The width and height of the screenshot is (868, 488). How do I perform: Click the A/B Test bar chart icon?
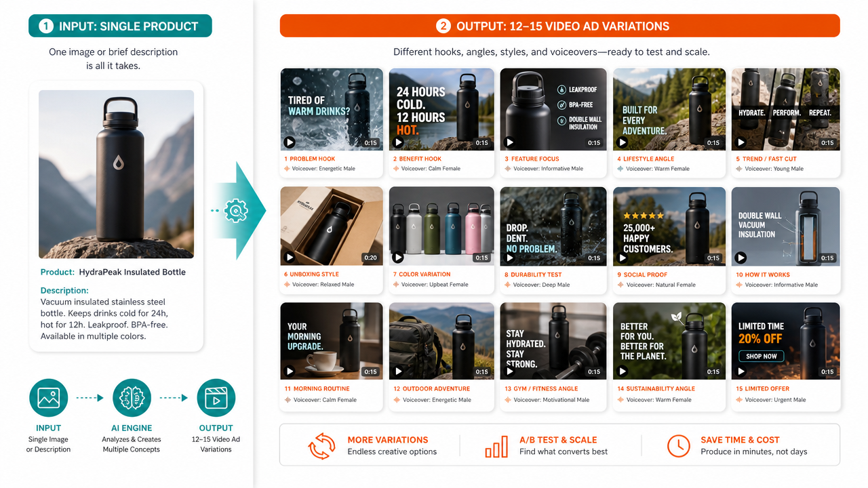point(496,446)
